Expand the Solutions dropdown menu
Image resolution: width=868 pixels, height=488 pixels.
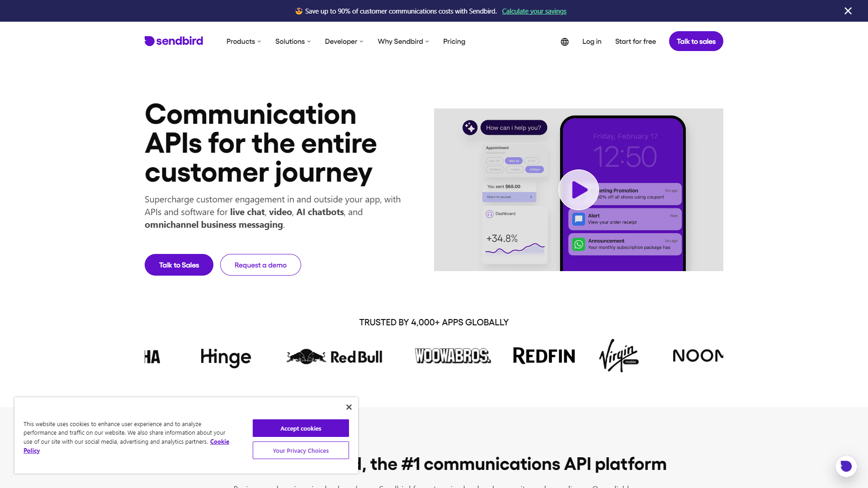(292, 41)
